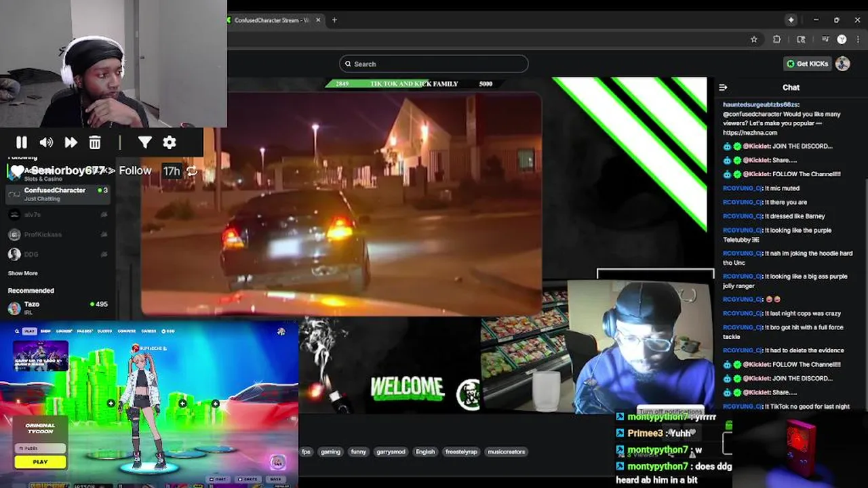
Task: Select the Original Tycoon game mode card
Action: 40,428
